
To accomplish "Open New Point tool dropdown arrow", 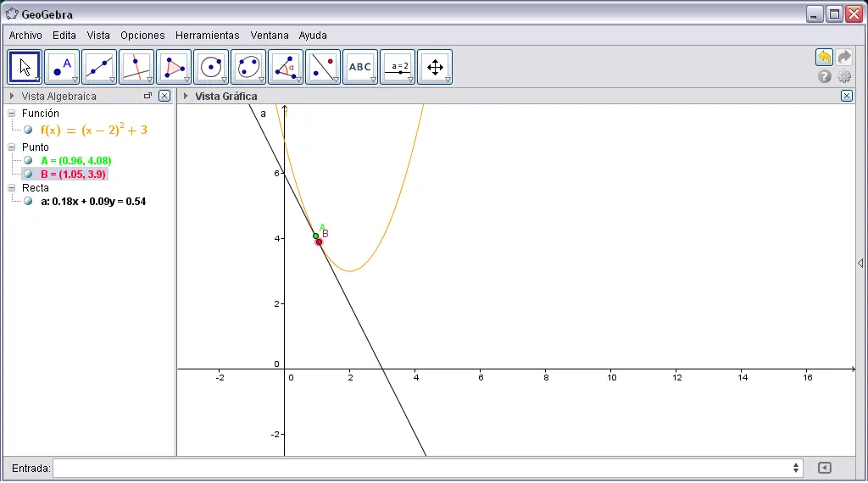I will click(75, 80).
